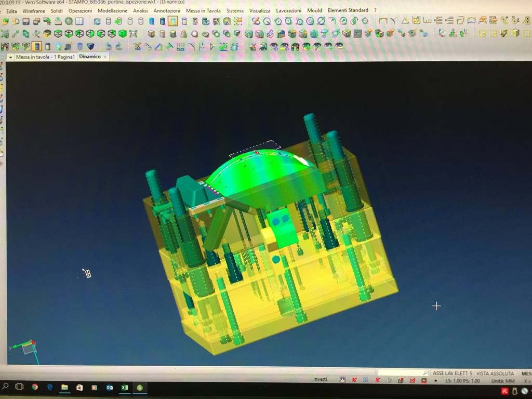Image resolution: width=532 pixels, height=399 pixels.
Task: Select the dark blue shaded cylinder icon
Action: click(x=162, y=21)
